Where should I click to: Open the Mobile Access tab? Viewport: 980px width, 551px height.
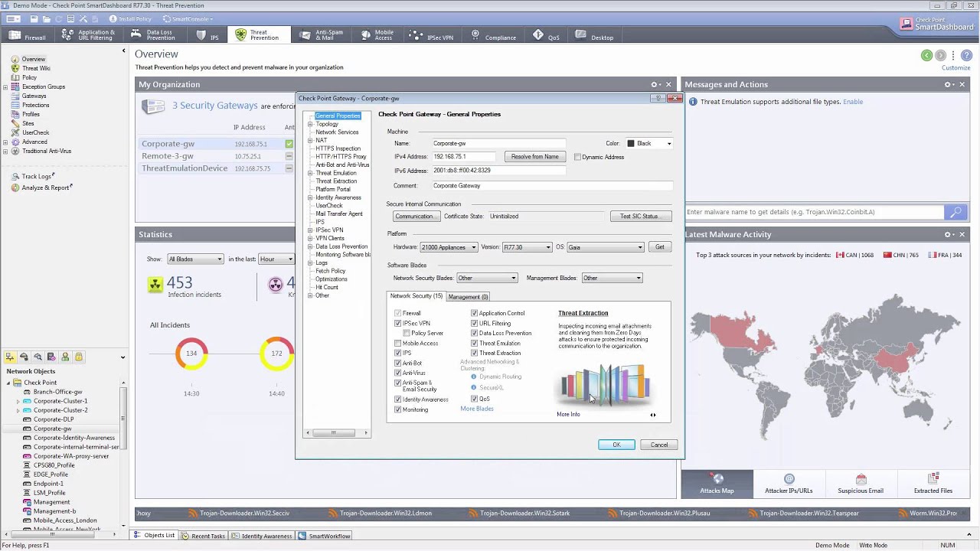click(x=377, y=35)
